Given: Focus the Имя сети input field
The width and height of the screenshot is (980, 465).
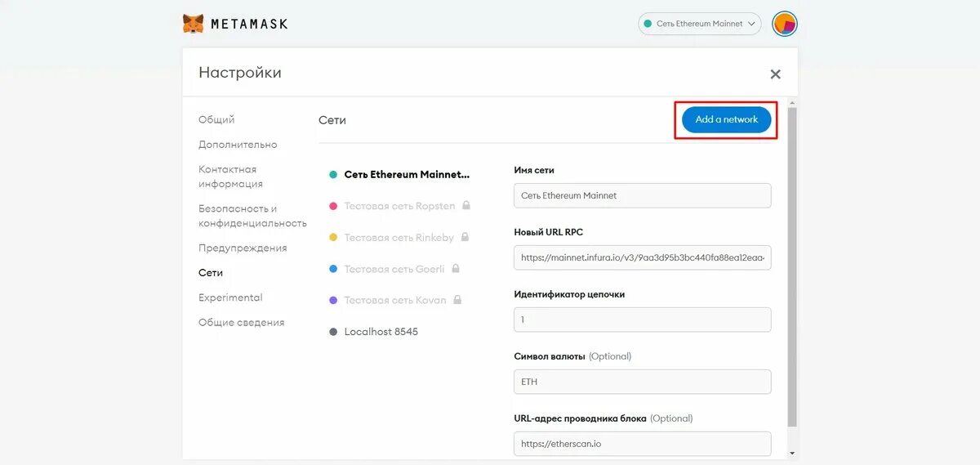Looking at the screenshot, I should (x=643, y=195).
